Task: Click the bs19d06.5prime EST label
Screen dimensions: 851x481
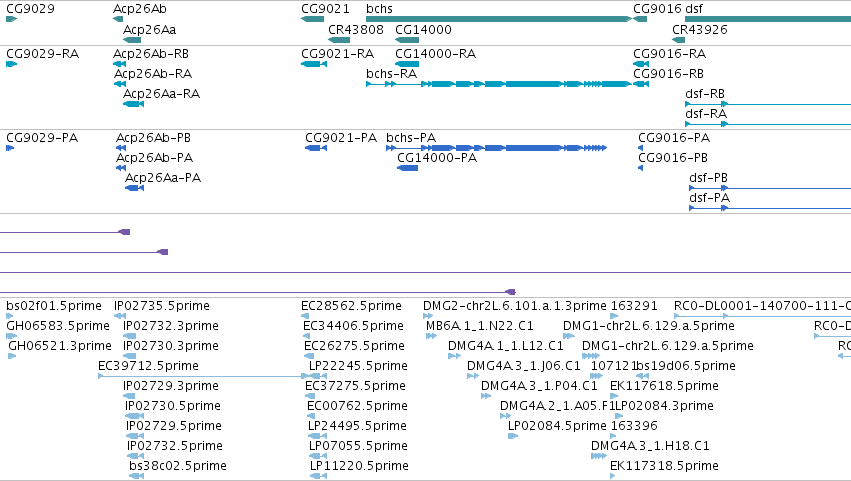Action: click(x=686, y=366)
